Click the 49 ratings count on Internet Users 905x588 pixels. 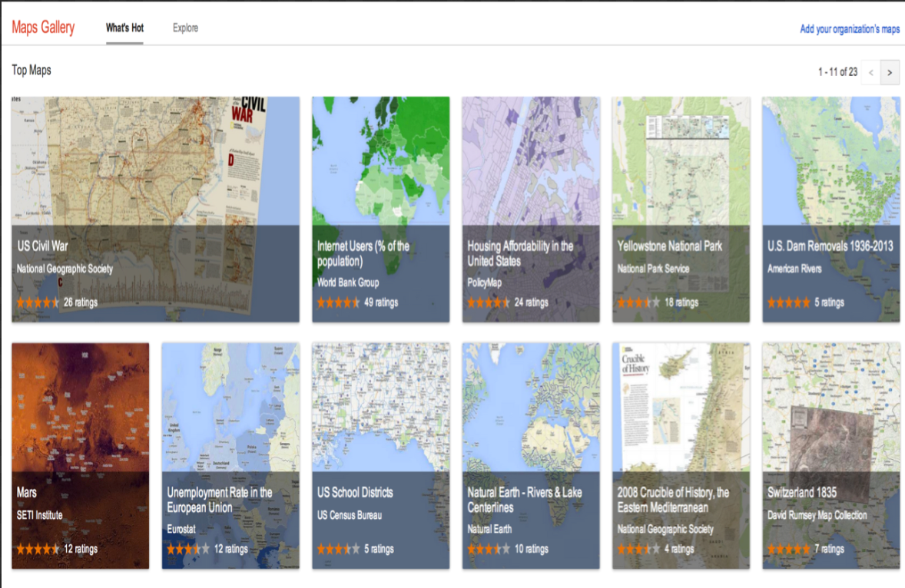(383, 302)
